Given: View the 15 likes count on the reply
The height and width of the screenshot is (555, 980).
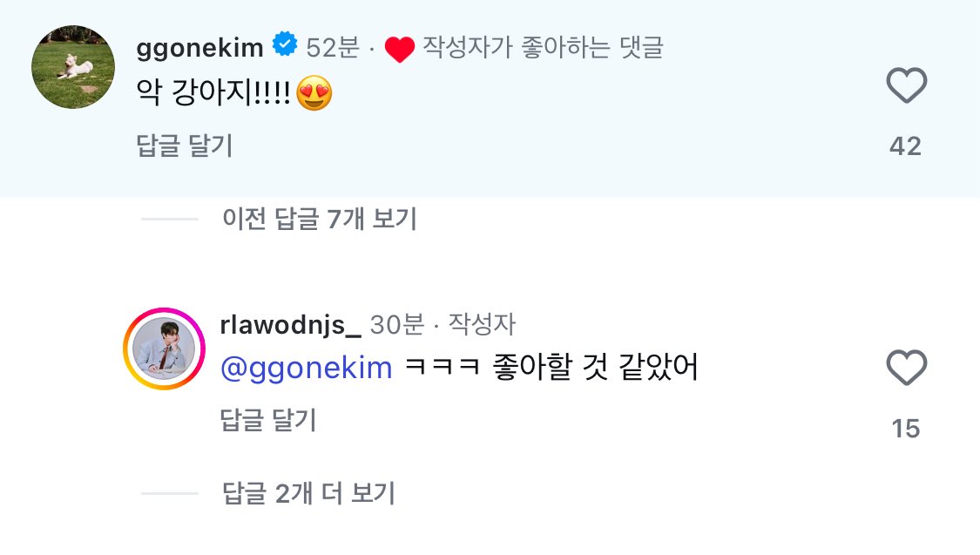Looking at the screenshot, I should click(906, 429).
